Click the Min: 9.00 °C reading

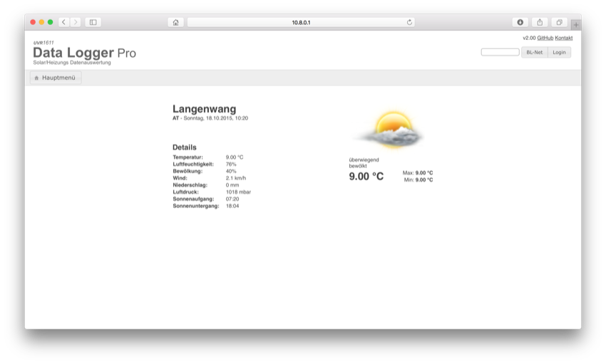pos(418,180)
